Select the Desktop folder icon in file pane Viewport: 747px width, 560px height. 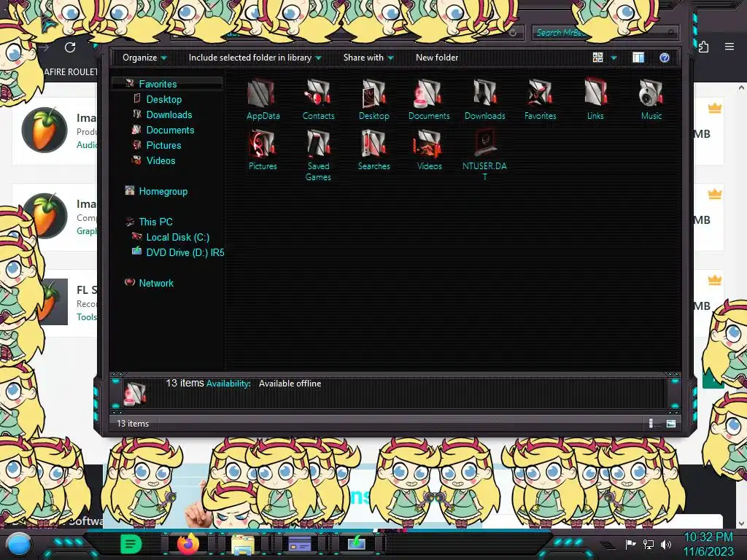374,99
